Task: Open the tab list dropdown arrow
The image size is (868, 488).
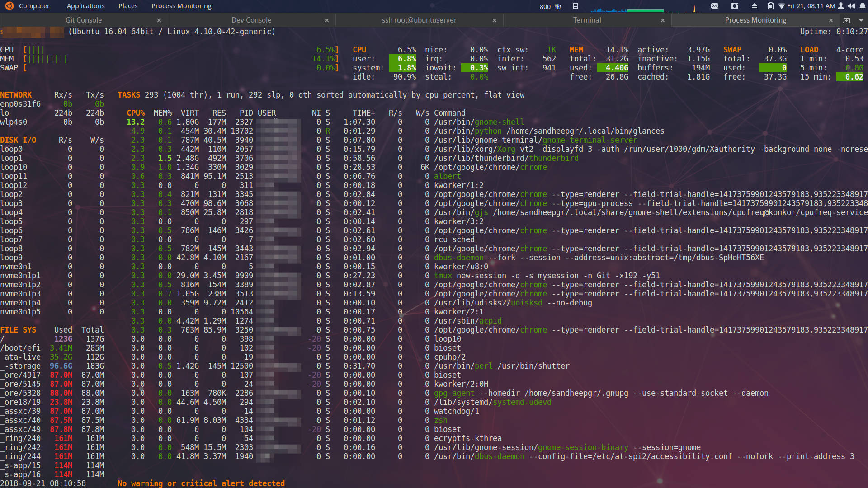Action: pos(861,20)
